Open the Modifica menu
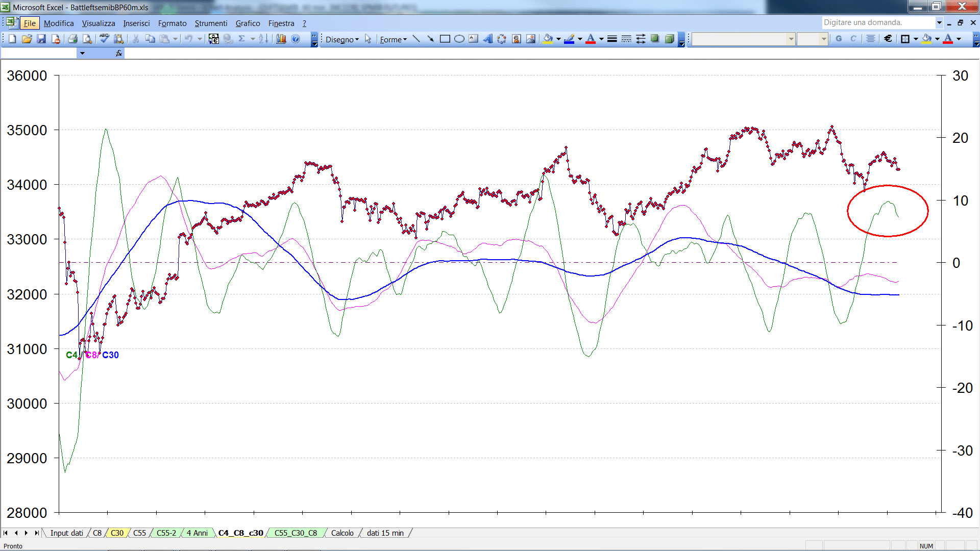 tap(59, 23)
